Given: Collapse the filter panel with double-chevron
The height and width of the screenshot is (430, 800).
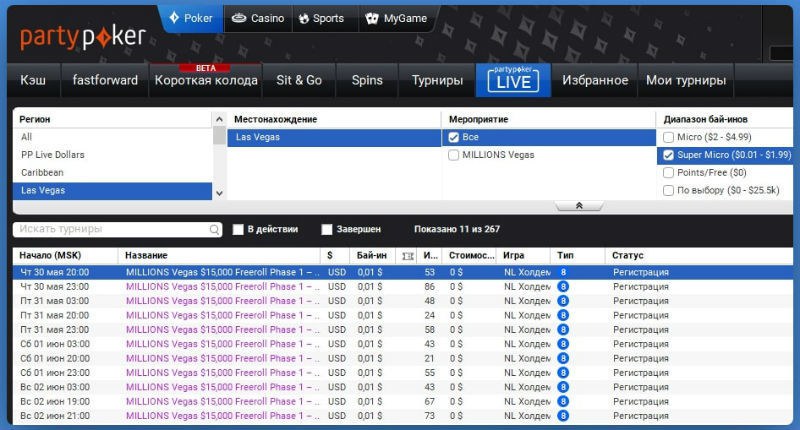Looking at the screenshot, I should 579,206.
